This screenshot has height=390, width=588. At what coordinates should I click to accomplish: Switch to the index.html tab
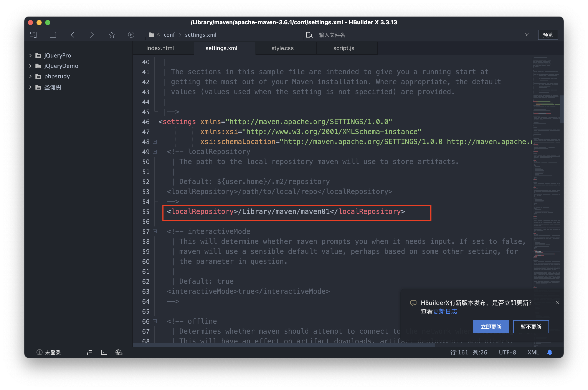pos(160,48)
